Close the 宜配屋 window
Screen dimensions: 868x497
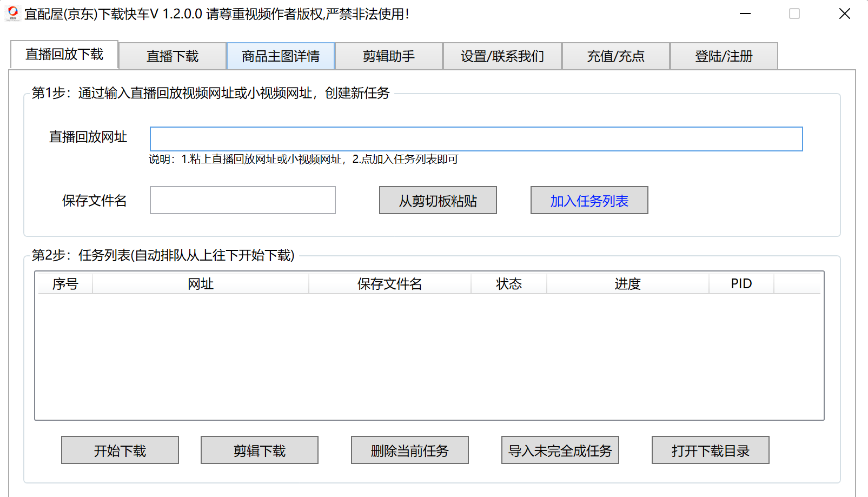coord(845,14)
